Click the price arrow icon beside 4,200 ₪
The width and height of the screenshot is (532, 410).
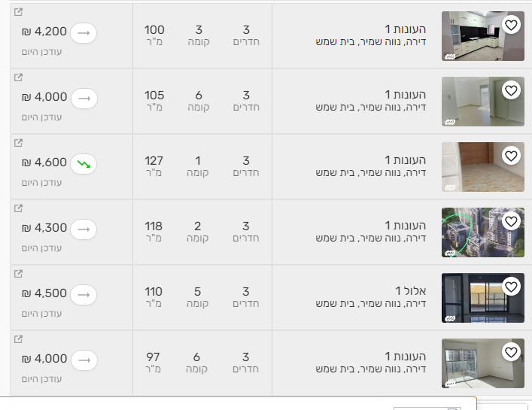coord(84,32)
